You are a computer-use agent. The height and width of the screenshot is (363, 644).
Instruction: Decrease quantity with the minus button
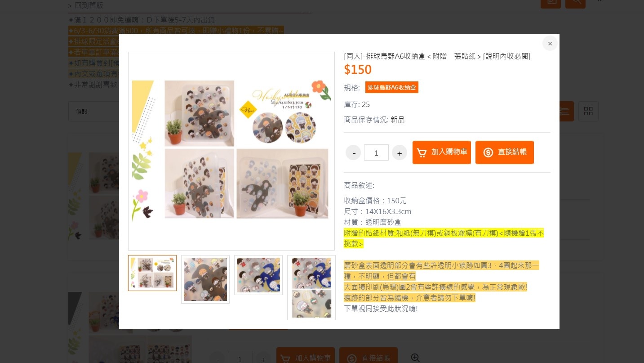point(353,153)
